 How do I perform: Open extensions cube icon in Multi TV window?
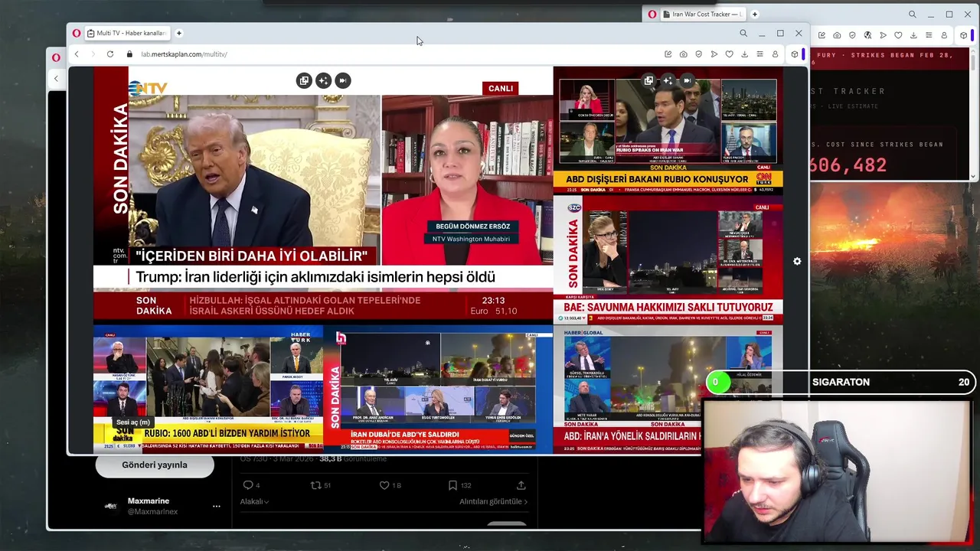[795, 54]
